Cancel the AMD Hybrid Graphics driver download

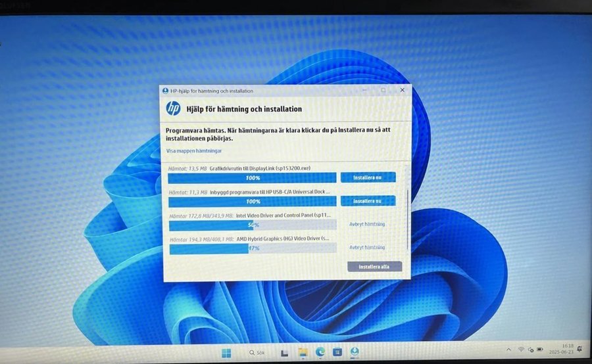coord(367,248)
